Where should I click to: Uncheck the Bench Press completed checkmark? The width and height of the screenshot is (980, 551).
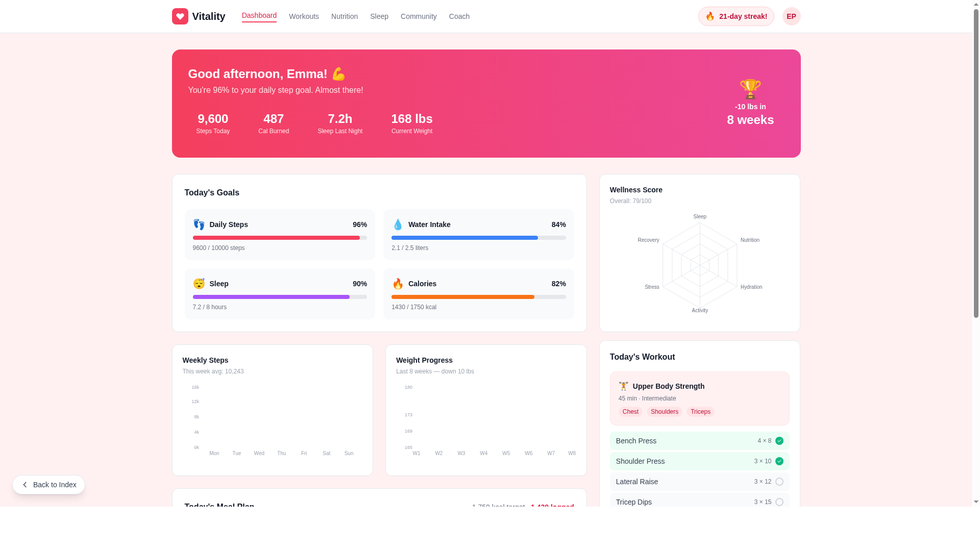pos(779,440)
